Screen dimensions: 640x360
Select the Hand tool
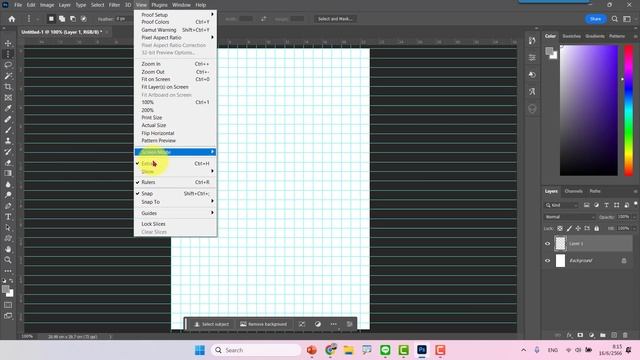(x=8, y=249)
